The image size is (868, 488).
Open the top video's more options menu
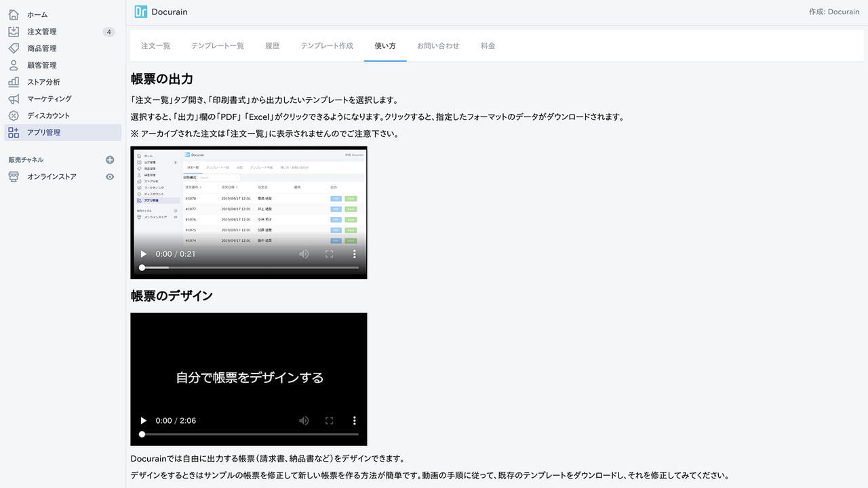pos(354,253)
